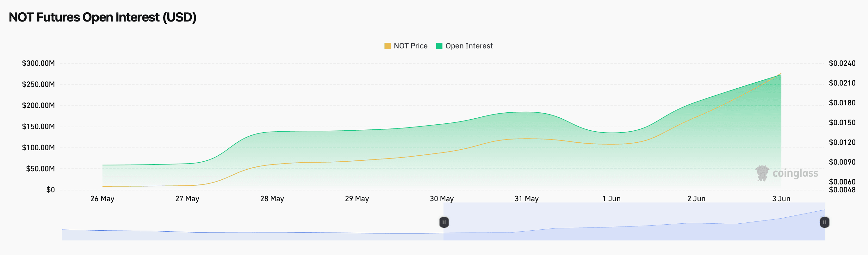
Task: Click the $300.00M axis label
Action: click(38, 63)
